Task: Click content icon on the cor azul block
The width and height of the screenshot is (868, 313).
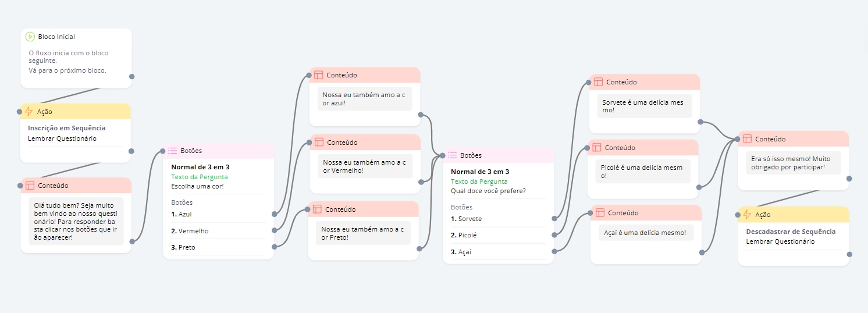Action: click(319, 75)
